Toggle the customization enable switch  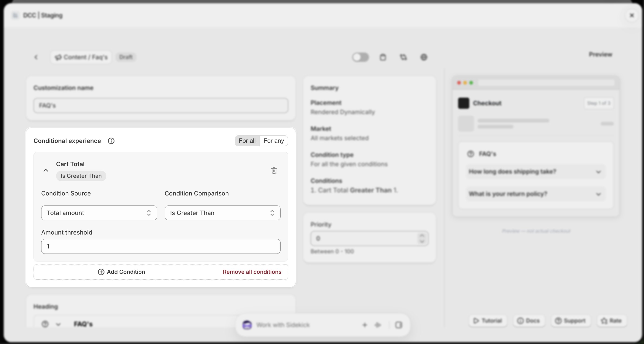(360, 57)
